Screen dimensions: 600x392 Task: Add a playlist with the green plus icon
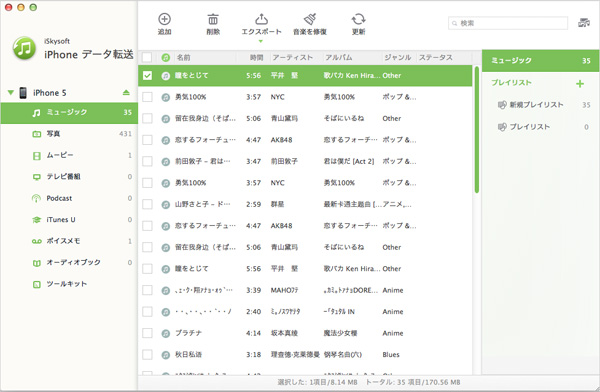coord(580,83)
